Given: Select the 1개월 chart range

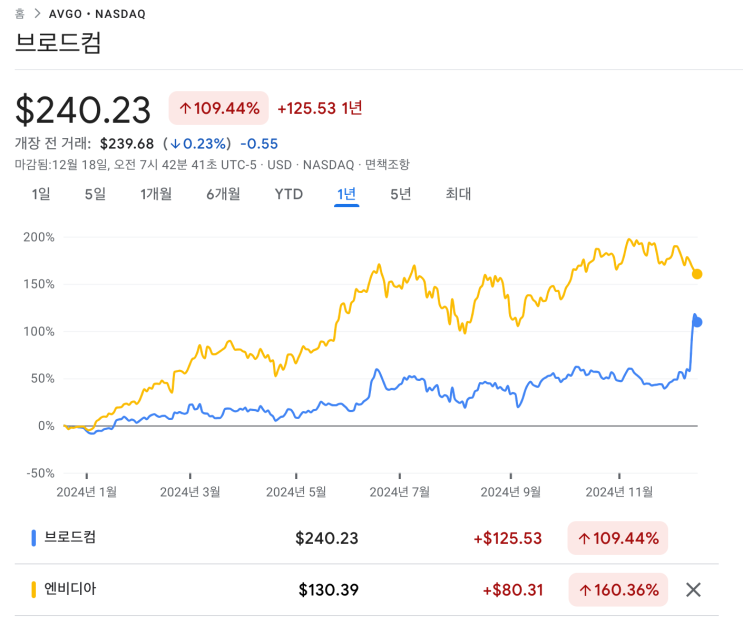Looking at the screenshot, I should (156, 194).
